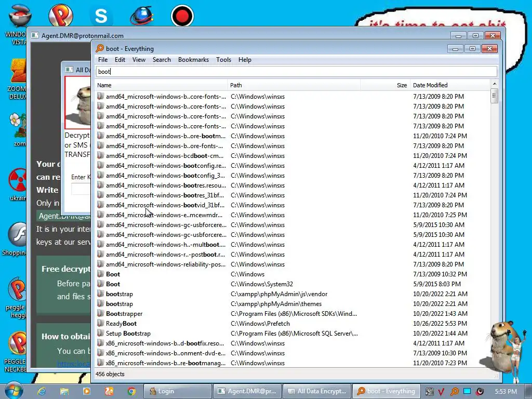Open Windows Media Player from the taskbar
The width and height of the screenshot is (532, 399).
87,391
